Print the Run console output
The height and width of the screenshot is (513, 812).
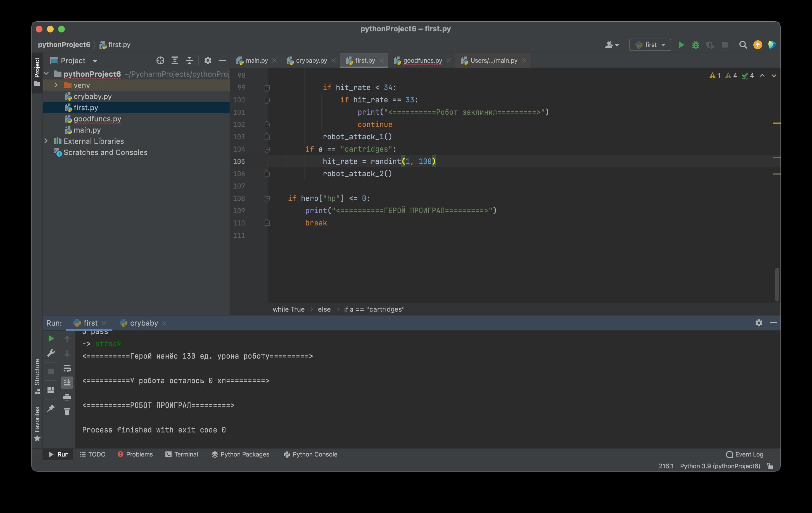tap(67, 397)
